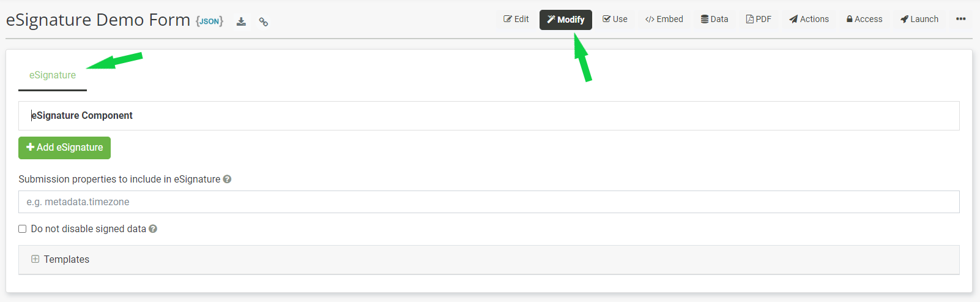Click the link icon beside form title
Viewport: 980px width, 302px height.
(x=264, y=22)
